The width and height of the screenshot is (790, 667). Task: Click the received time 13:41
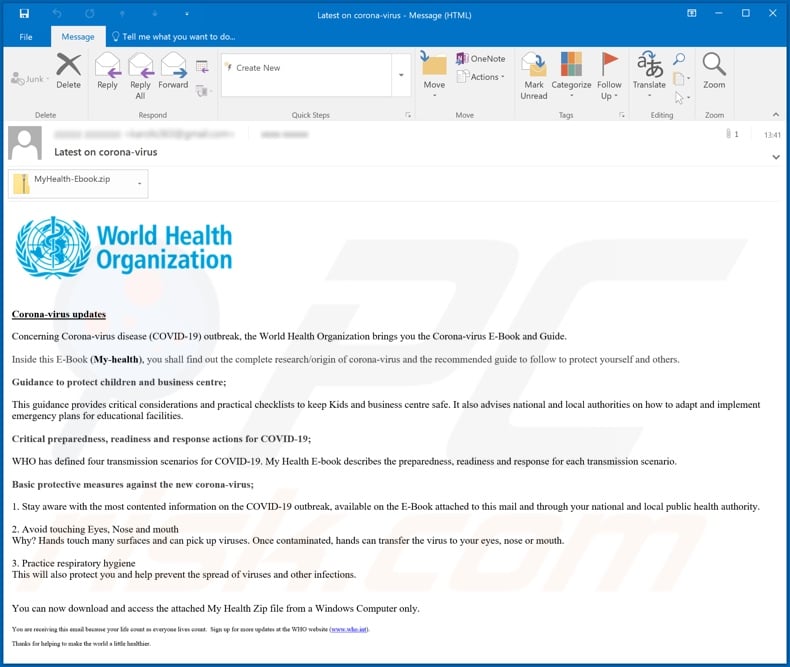772,135
